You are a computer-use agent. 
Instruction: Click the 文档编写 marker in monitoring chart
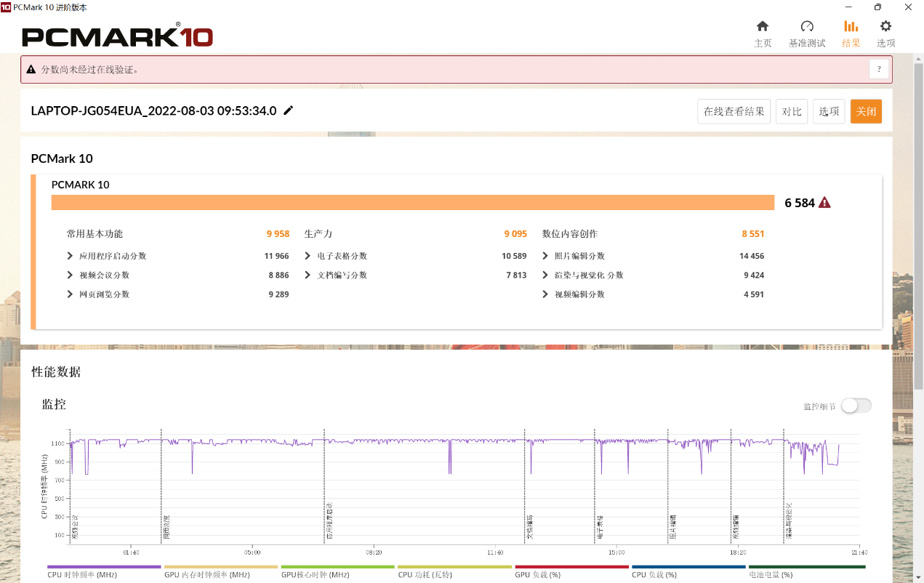(x=530, y=527)
